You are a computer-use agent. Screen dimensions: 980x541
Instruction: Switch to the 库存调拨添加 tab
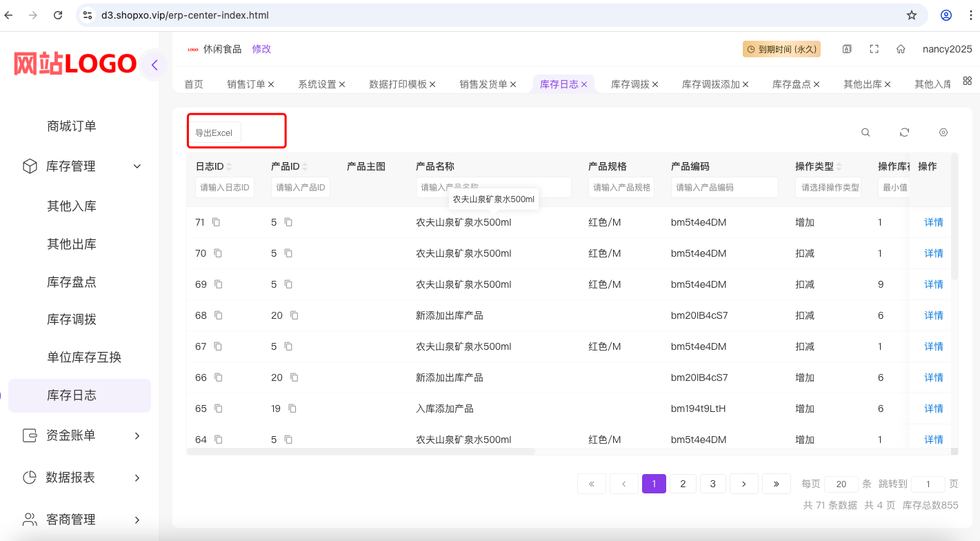711,84
